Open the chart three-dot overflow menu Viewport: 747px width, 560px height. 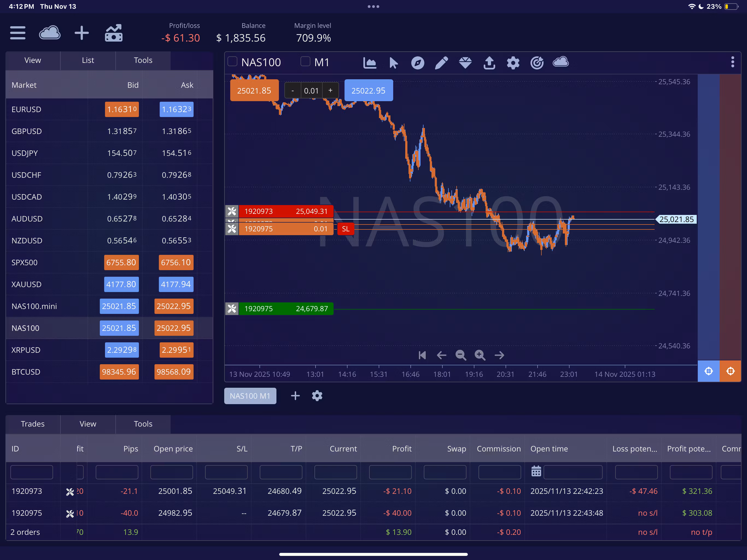733,62
